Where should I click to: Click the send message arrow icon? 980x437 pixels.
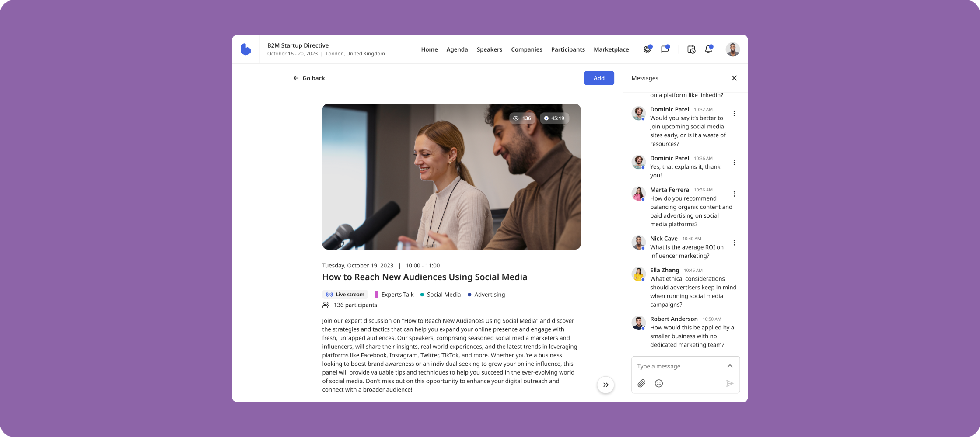pyautogui.click(x=730, y=383)
